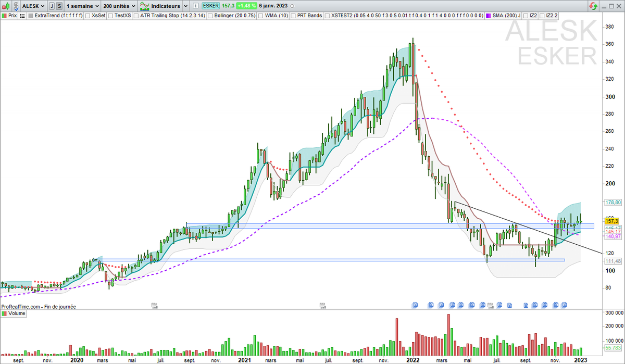
Task: Open the 1 semaine timeframe dropdown
Action: (x=82, y=6)
